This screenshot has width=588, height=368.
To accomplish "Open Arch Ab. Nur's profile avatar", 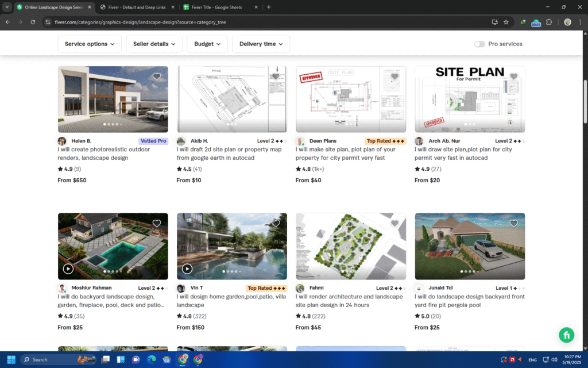I will (x=419, y=141).
